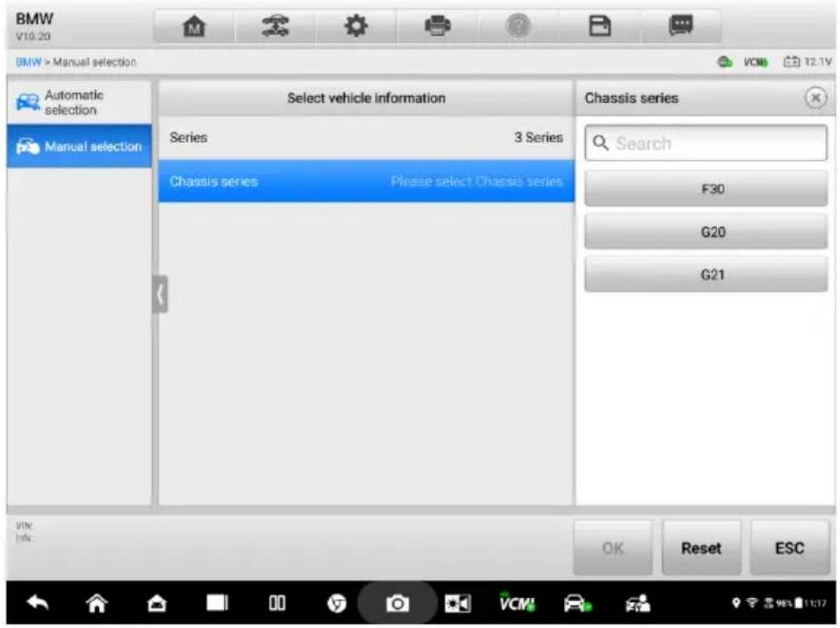
Task: Click the Reset button
Action: [702, 548]
